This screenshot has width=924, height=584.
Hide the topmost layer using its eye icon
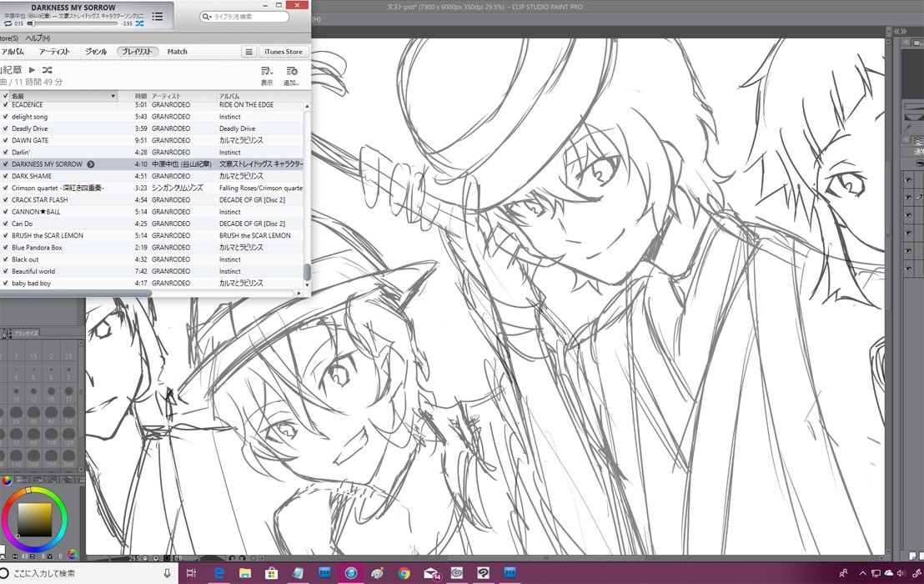pos(908,179)
